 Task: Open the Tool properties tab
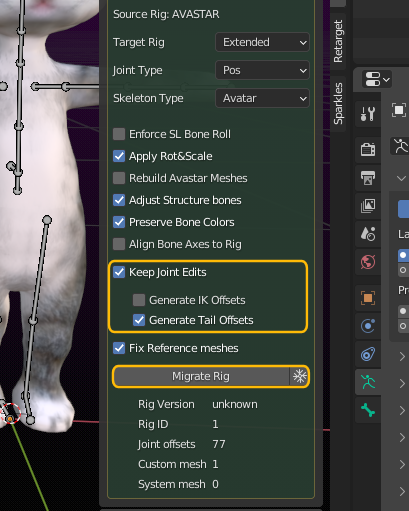(x=368, y=114)
